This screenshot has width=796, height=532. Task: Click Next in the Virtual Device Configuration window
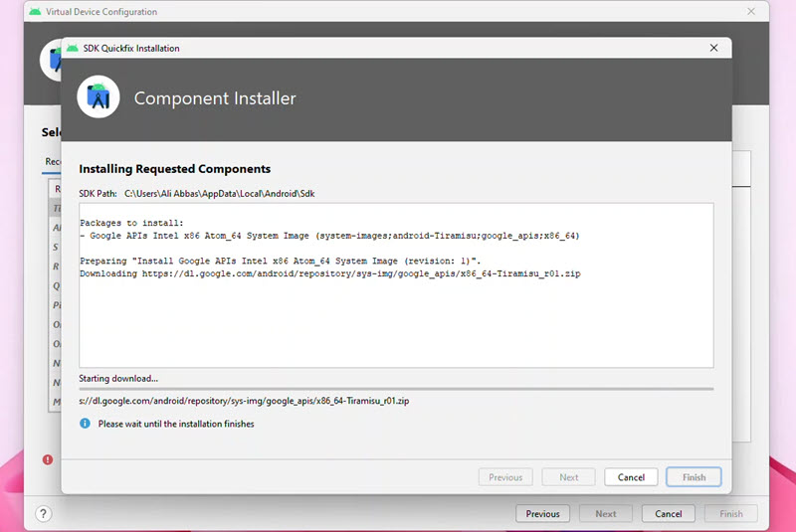point(606,514)
